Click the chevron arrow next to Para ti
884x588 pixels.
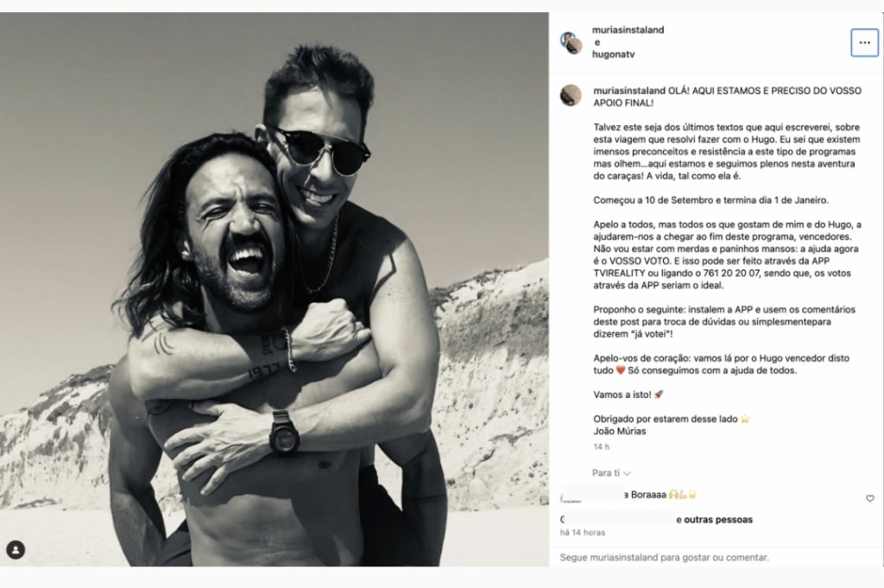point(627,473)
